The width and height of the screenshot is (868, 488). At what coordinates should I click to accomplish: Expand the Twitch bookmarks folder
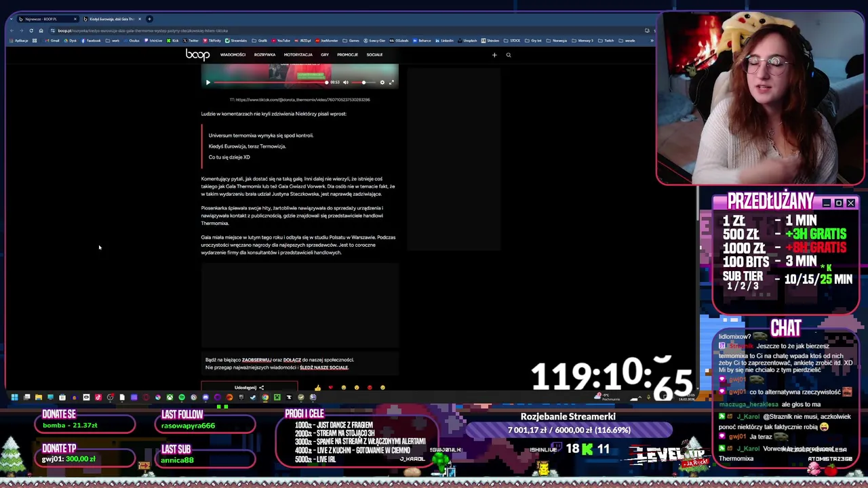(606, 41)
